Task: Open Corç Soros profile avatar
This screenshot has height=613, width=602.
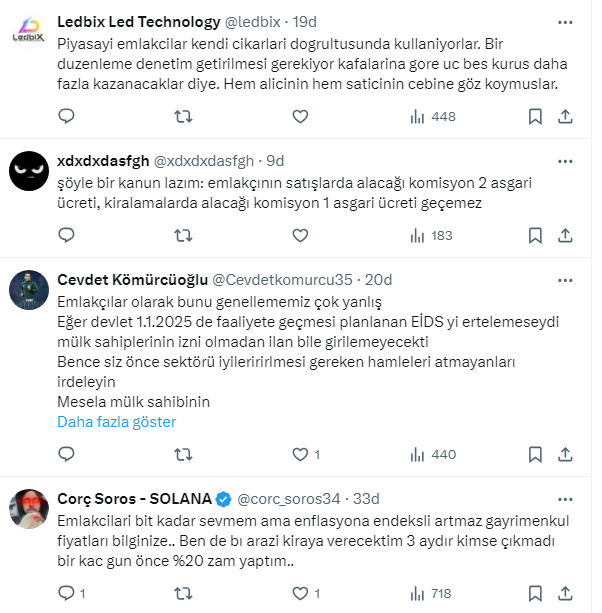Action: point(29,508)
